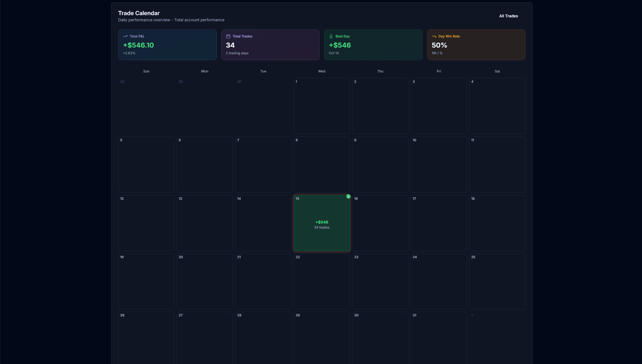Click the 50% Day Win Rate card

476,45
